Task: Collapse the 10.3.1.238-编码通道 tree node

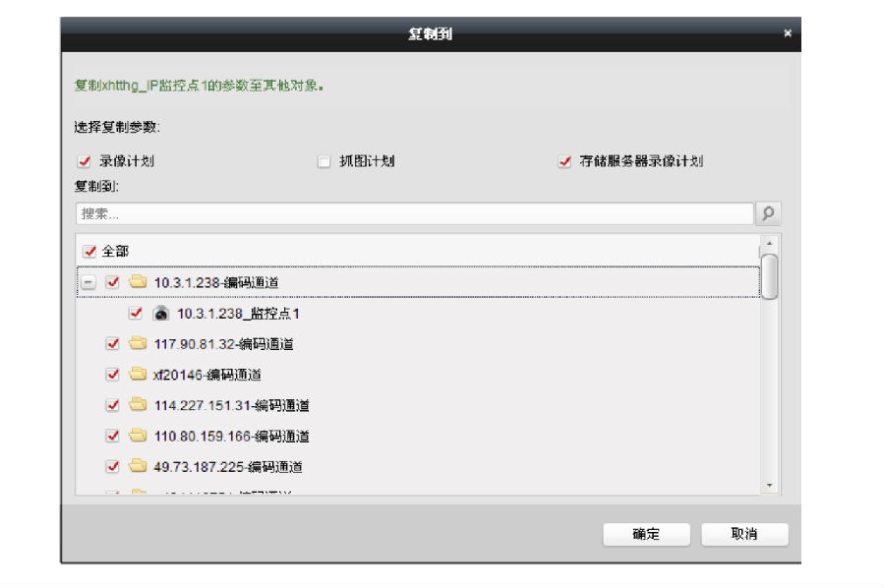Action: pyautogui.click(x=88, y=283)
